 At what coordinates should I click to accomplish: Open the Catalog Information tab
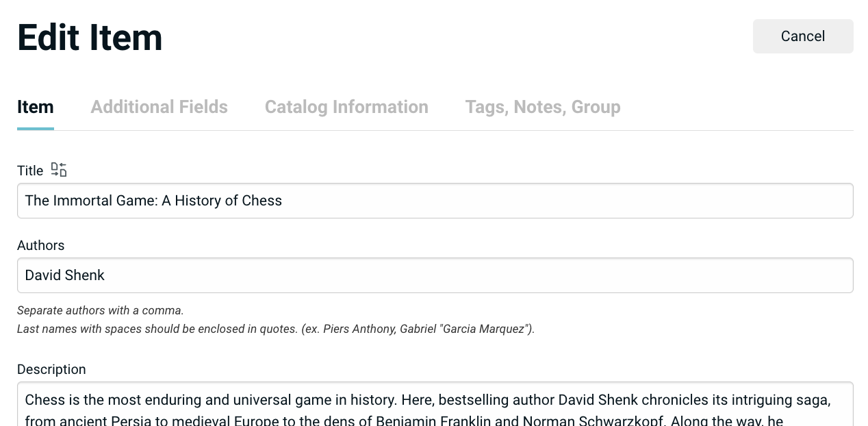tap(346, 107)
